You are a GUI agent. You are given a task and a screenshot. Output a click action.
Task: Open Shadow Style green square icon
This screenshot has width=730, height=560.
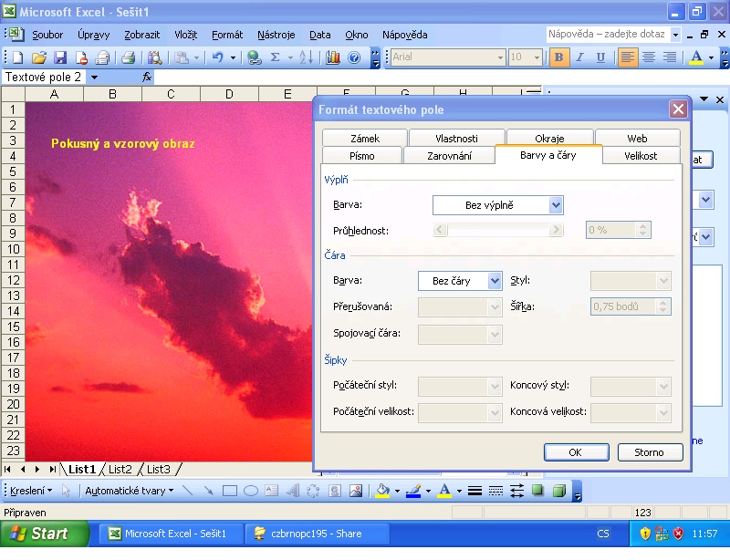click(537, 491)
